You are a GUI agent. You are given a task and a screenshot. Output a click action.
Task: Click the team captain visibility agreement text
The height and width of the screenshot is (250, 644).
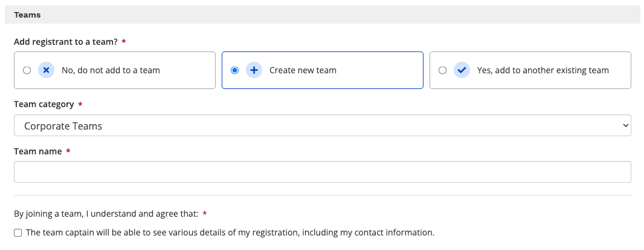[230, 232]
